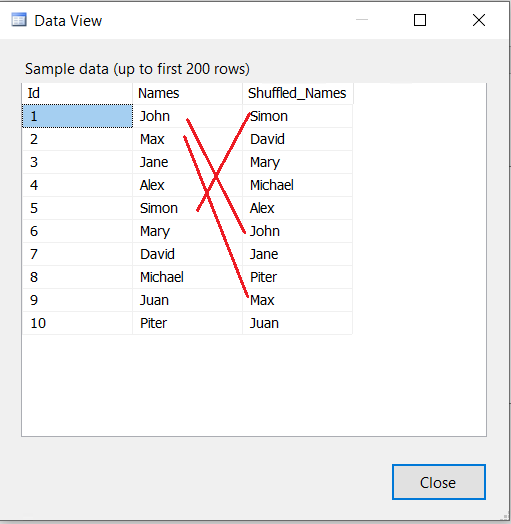Image resolution: width=511 pixels, height=524 pixels.
Task: Click Michael in the Names column
Action: click(187, 277)
